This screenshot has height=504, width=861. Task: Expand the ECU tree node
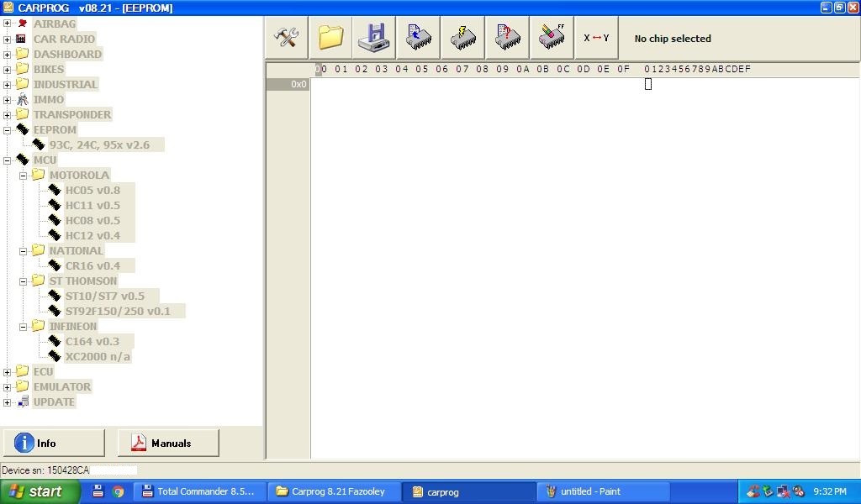tap(7, 372)
